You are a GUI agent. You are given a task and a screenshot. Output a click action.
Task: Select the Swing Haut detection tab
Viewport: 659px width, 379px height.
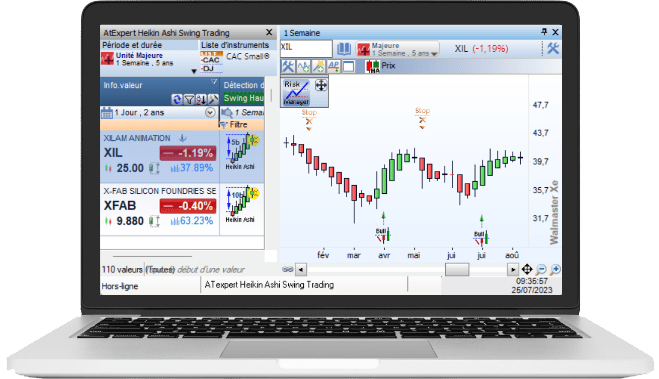244,98
